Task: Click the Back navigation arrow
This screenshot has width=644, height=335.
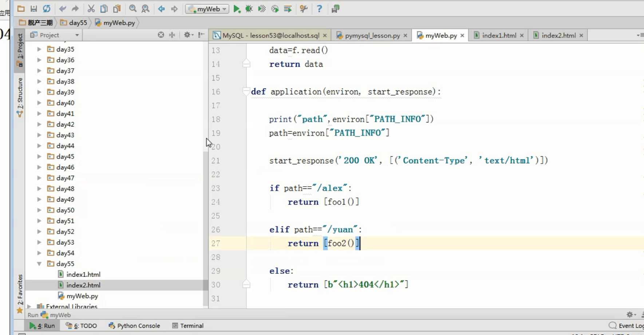Action: tap(161, 9)
